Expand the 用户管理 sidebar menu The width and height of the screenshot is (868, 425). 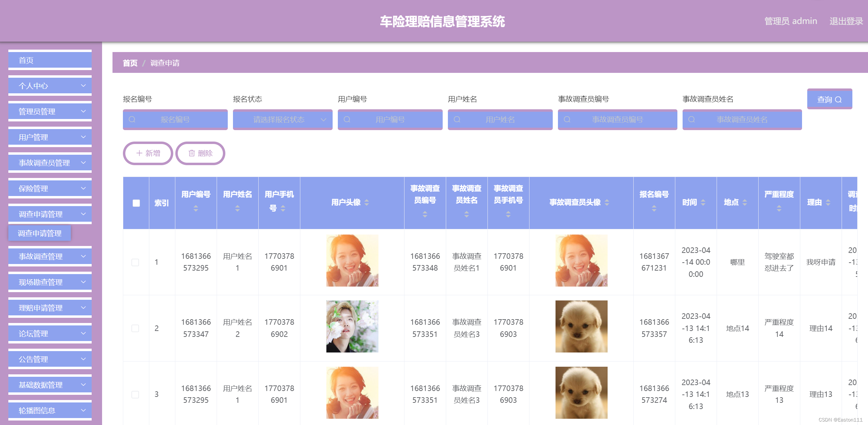pos(50,137)
